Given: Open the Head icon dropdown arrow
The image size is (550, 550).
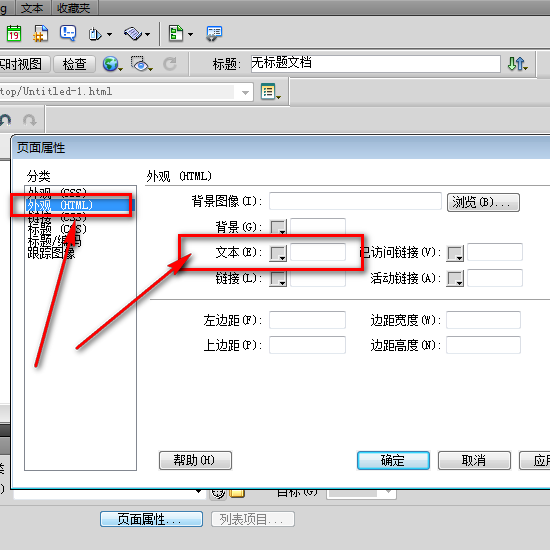Looking at the screenshot, I should (109, 34).
